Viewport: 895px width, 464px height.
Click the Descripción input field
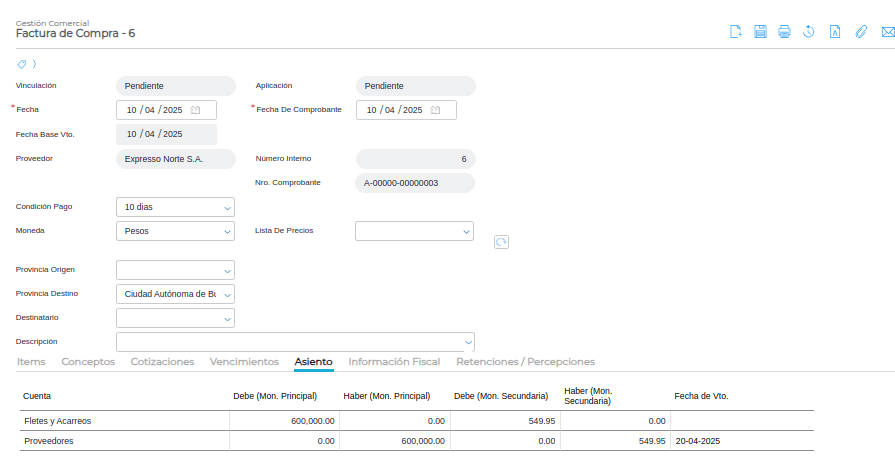(288, 342)
